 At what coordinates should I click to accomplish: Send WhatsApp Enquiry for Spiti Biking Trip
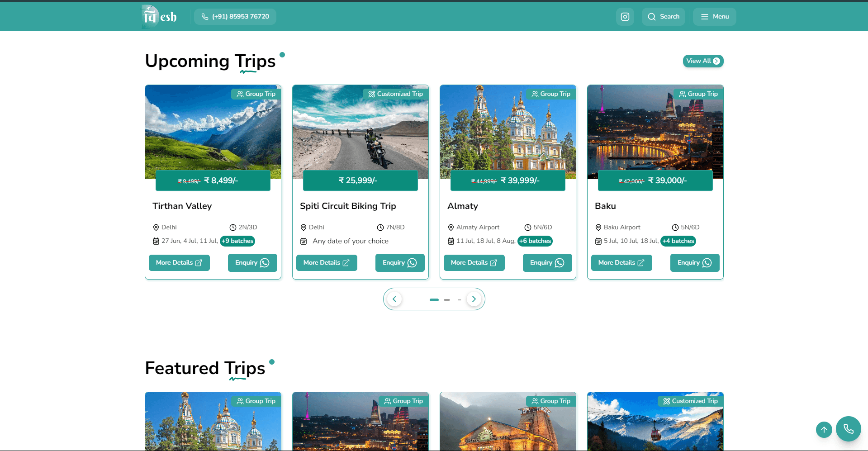coord(400,263)
